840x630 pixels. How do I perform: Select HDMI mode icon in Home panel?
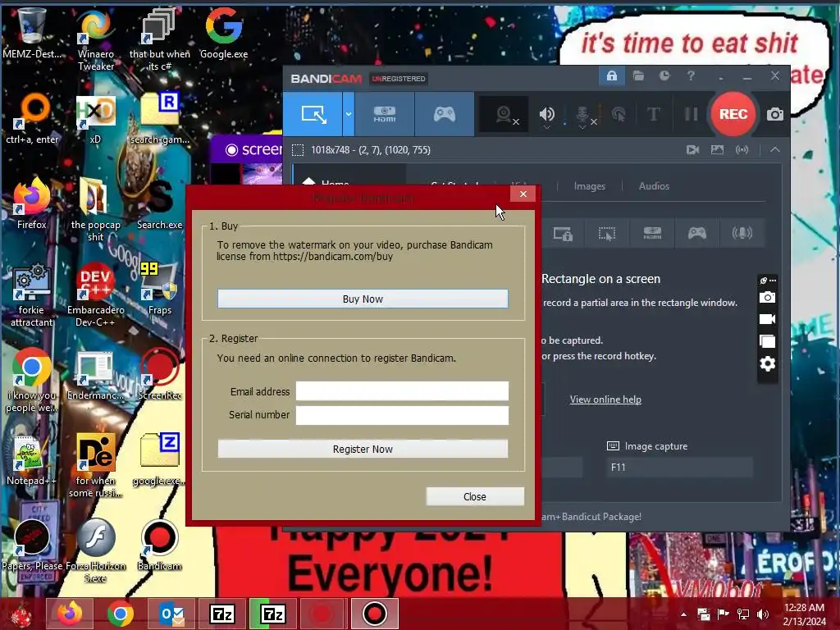[x=652, y=234]
